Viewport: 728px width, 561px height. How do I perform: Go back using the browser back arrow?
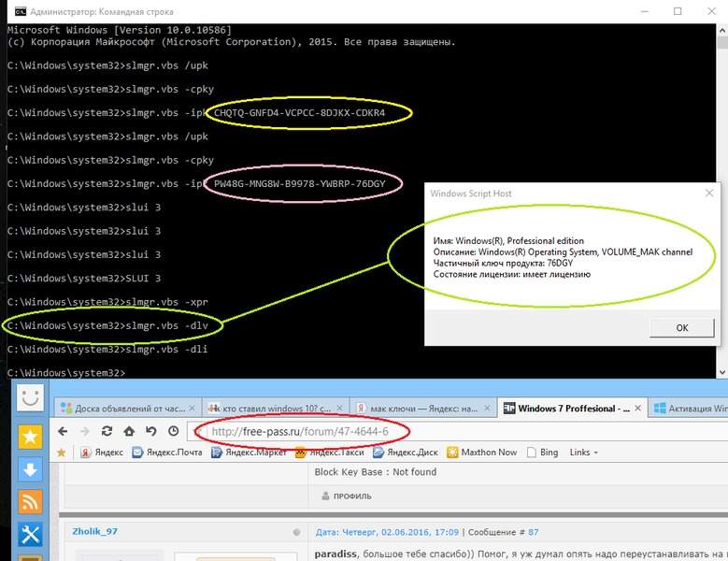64,431
